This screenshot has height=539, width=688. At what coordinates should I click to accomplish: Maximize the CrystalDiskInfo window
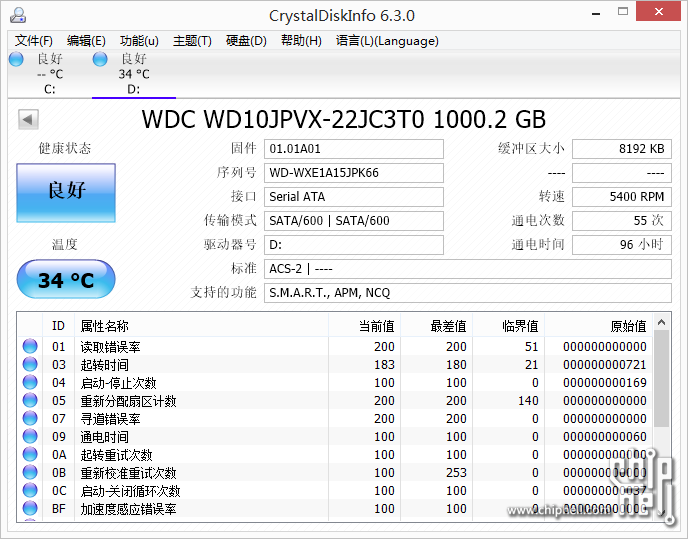pos(623,12)
